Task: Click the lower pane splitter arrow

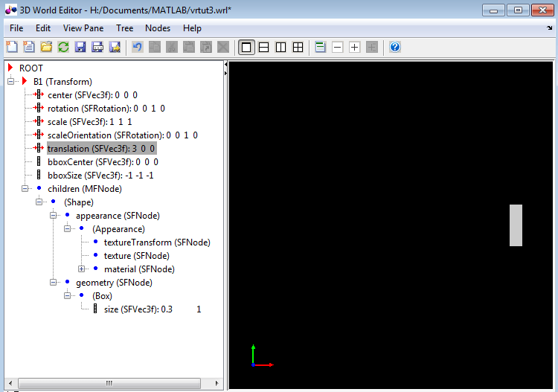Action: [225, 74]
